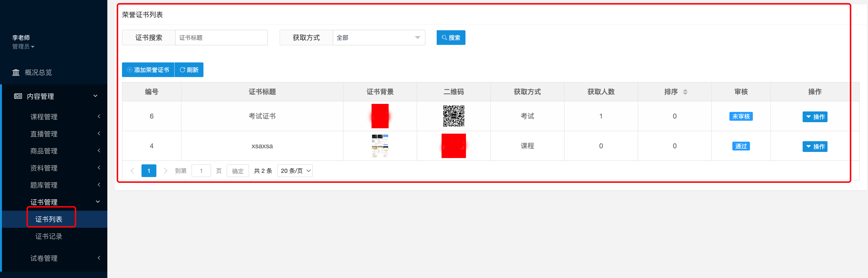Select 证书列表 menu item
868x278 pixels.
pyautogui.click(x=49, y=219)
